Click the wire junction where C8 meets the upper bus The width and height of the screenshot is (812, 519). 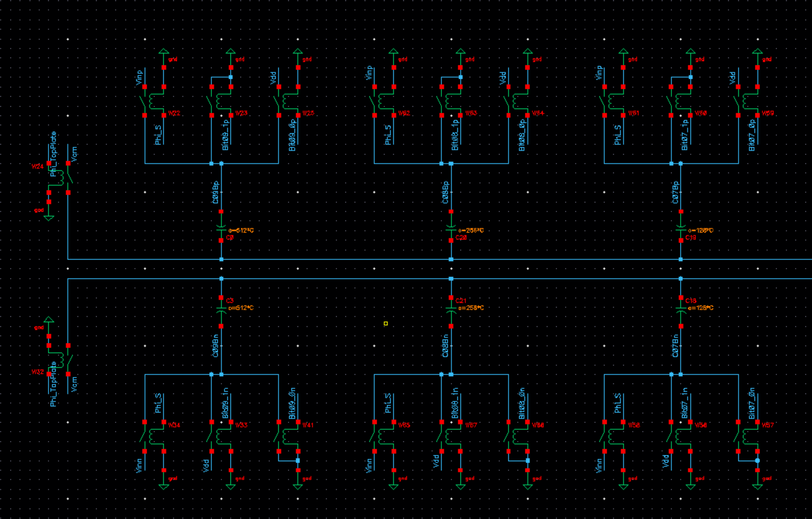pyautogui.click(x=221, y=259)
